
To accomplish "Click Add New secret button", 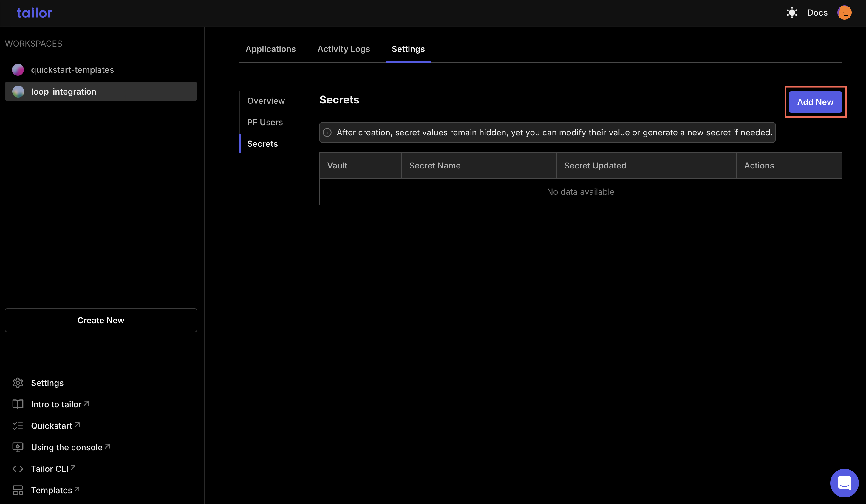I will tap(815, 101).
